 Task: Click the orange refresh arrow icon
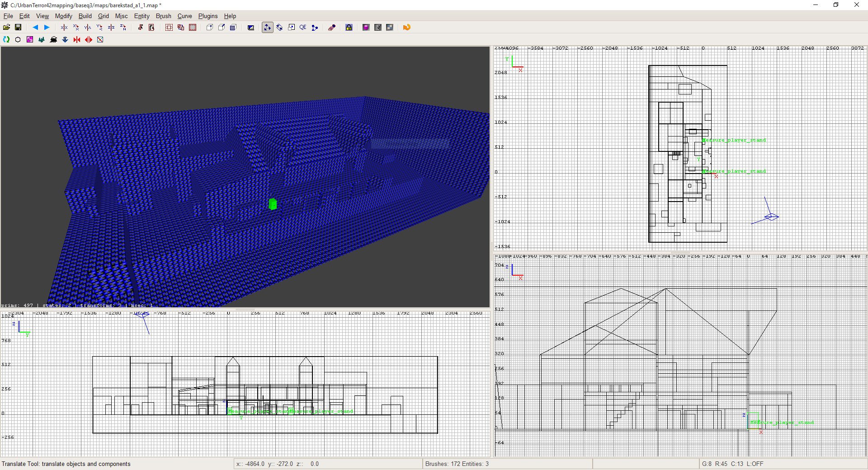pyautogui.click(x=406, y=28)
